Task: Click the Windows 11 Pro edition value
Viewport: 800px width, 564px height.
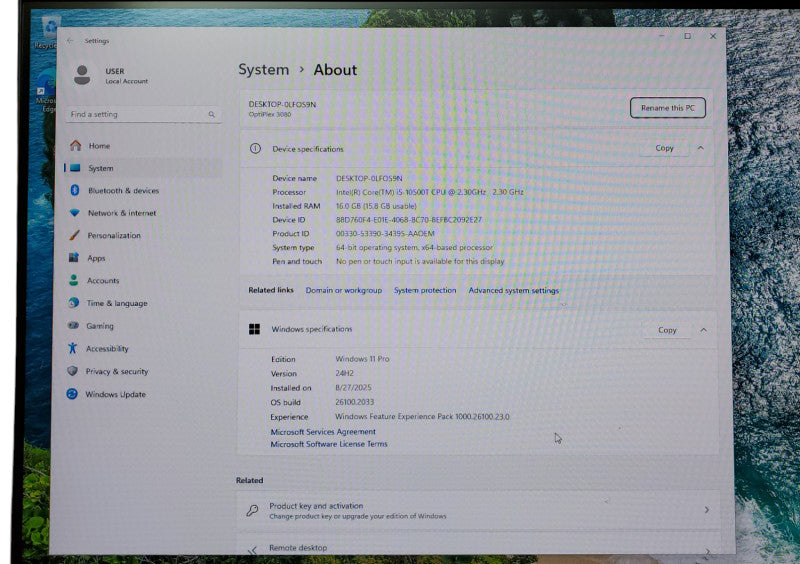Action: pyautogui.click(x=362, y=359)
